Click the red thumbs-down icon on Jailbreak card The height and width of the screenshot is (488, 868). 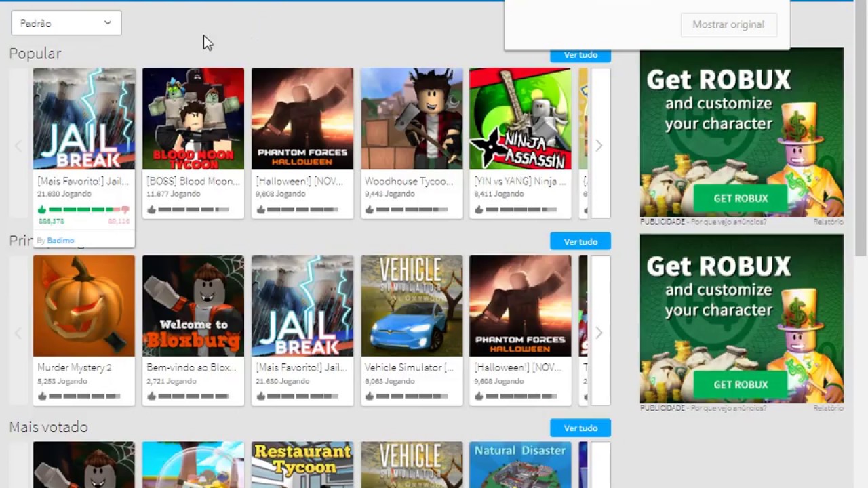125,210
